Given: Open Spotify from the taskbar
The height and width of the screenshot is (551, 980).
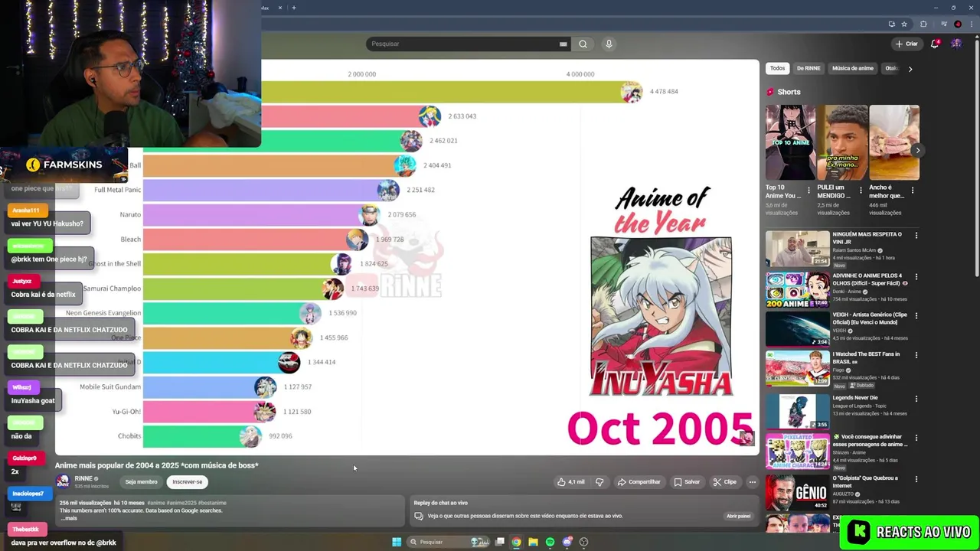Looking at the screenshot, I should pos(550,542).
